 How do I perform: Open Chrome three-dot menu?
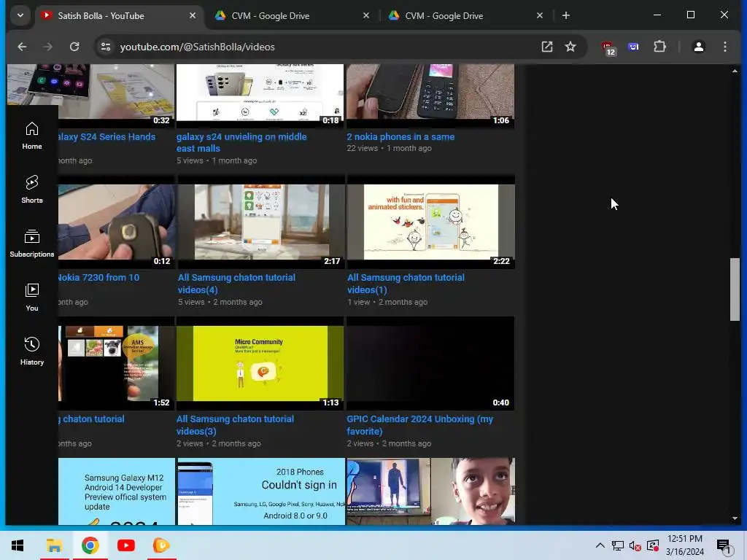[x=724, y=47]
